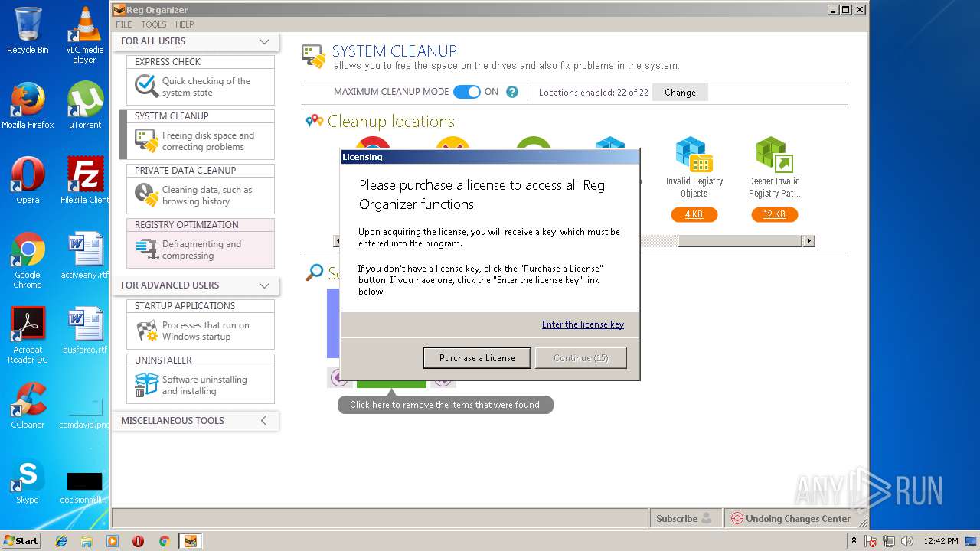980x551 pixels.
Task: Launch VLC media player shortcut
Action: [x=84, y=35]
